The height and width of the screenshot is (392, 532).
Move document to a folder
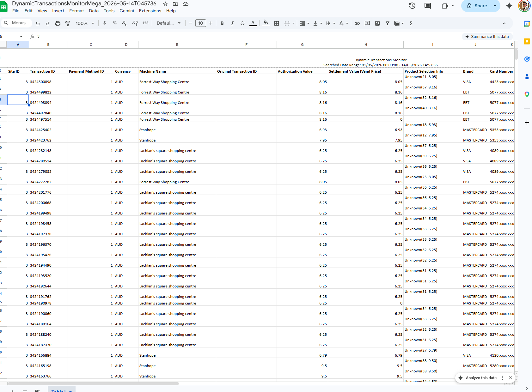point(175,4)
